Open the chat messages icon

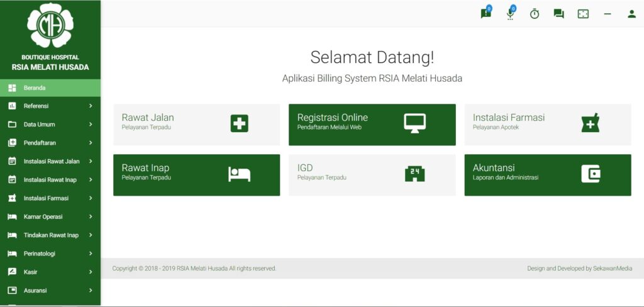(558, 14)
